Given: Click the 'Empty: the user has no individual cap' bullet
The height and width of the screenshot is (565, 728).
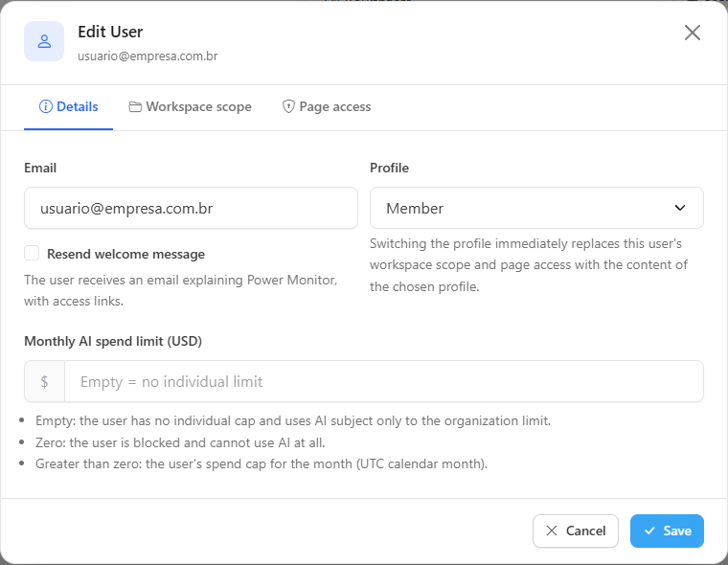Looking at the screenshot, I should tap(293, 420).
